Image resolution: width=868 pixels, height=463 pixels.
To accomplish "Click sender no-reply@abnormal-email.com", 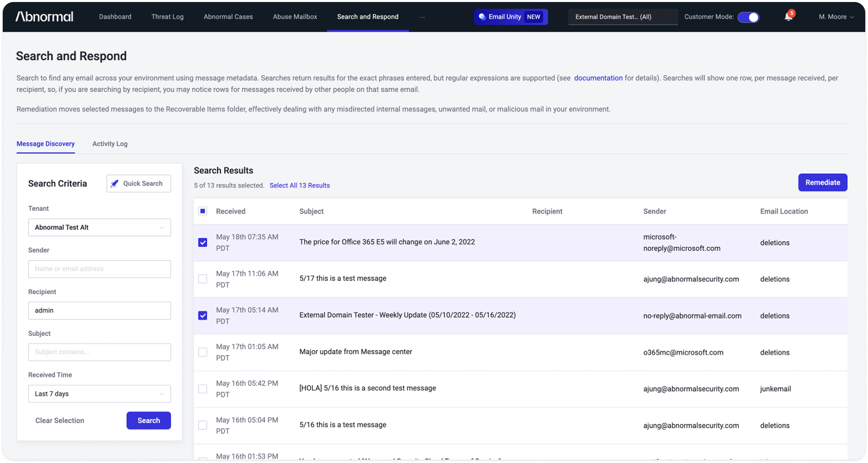I will (692, 316).
